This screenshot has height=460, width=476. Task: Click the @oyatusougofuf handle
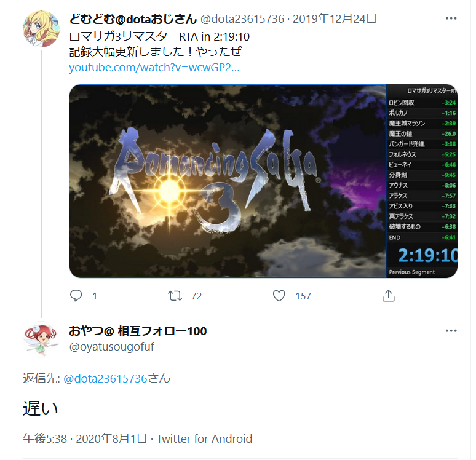(111, 346)
